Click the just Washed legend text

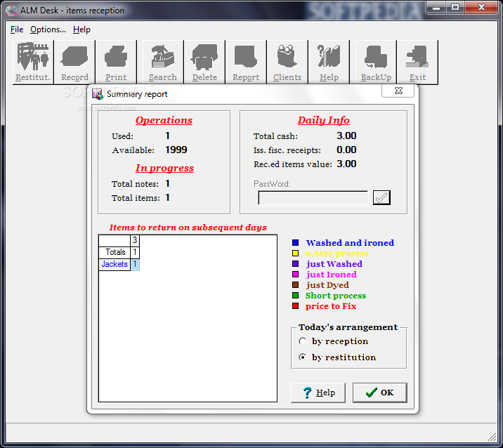point(334,264)
